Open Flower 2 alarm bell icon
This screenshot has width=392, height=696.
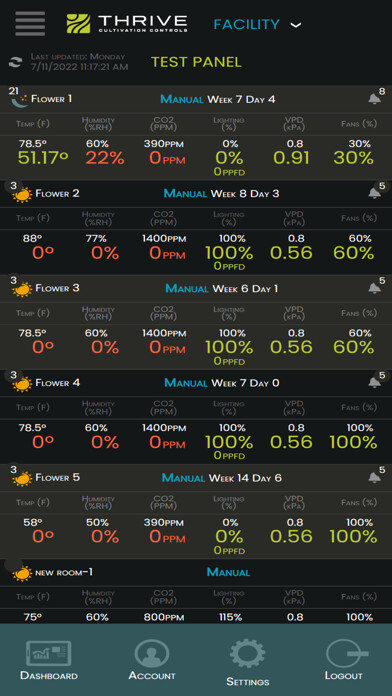click(374, 193)
